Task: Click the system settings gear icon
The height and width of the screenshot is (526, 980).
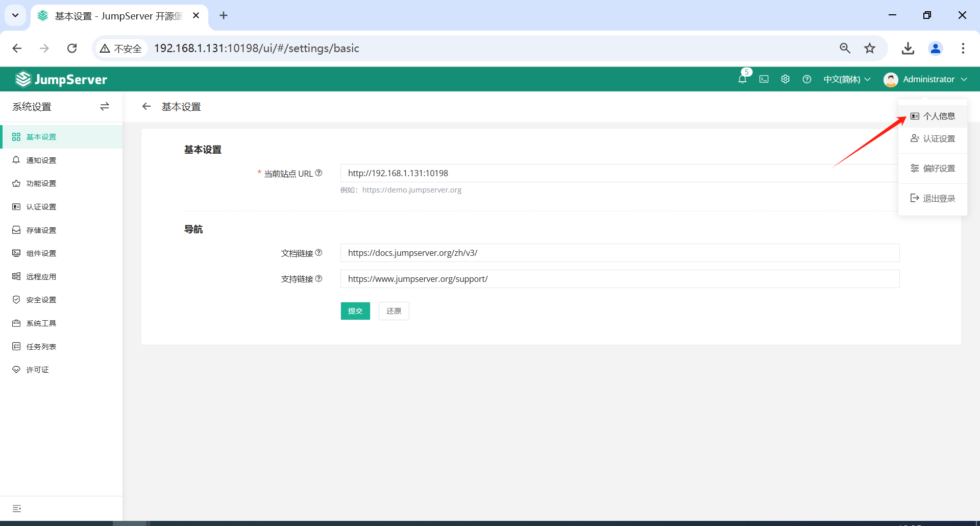Action: (x=785, y=79)
